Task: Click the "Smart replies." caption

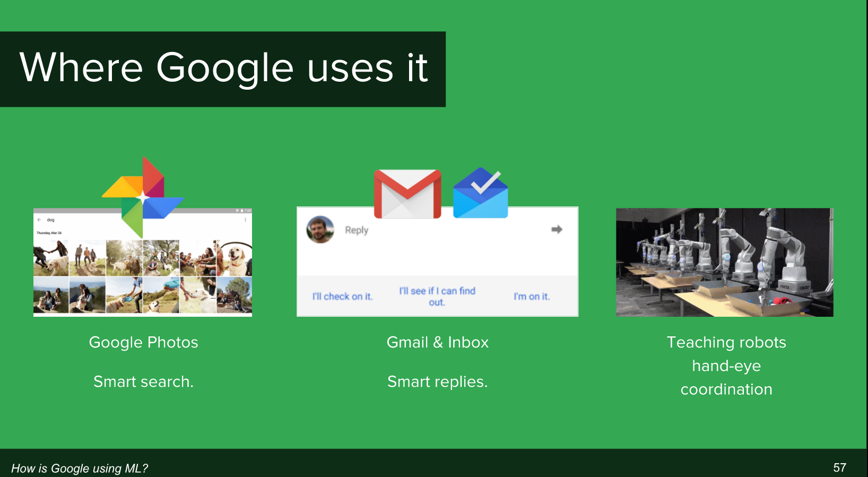Action: tap(437, 382)
